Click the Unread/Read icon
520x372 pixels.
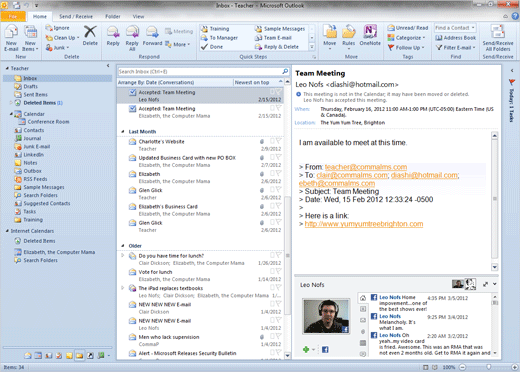pyautogui.click(x=391, y=28)
